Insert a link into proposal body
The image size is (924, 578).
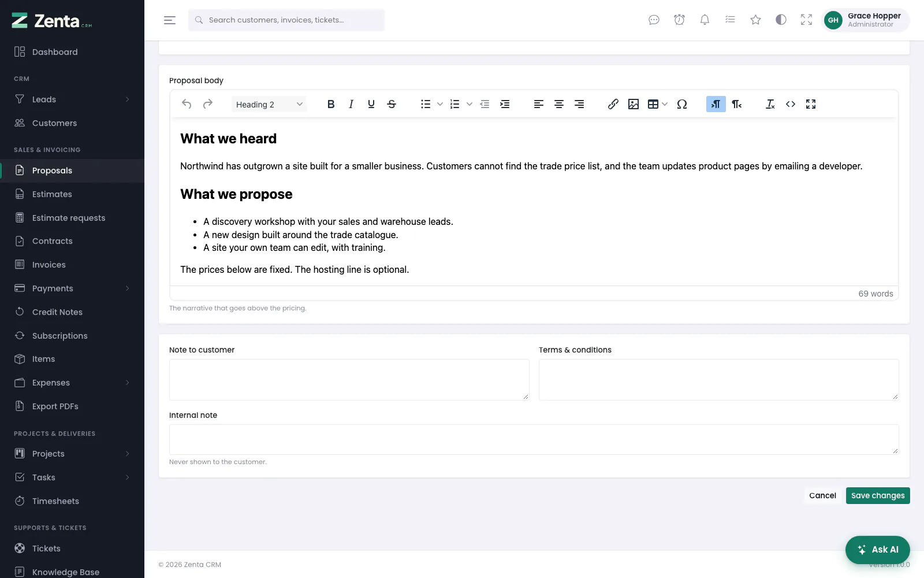point(613,104)
